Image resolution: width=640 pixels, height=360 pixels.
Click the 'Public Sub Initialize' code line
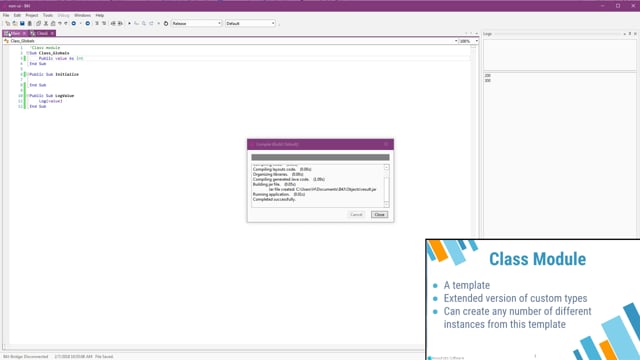click(x=54, y=74)
